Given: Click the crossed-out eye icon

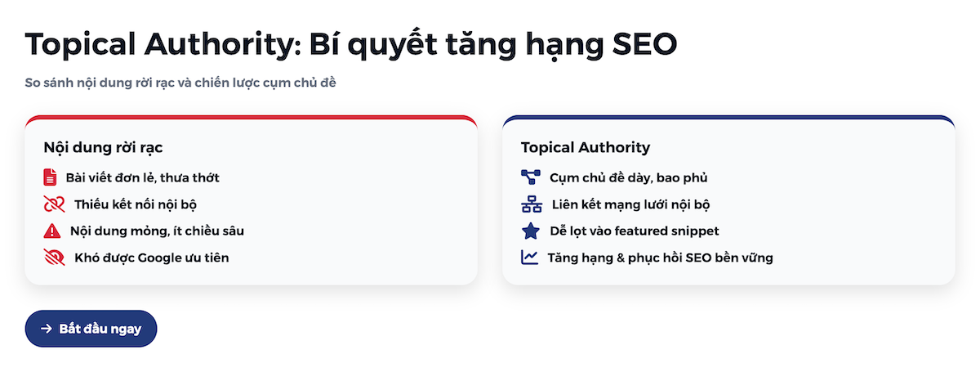Looking at the screenshot, I should 54,258.
